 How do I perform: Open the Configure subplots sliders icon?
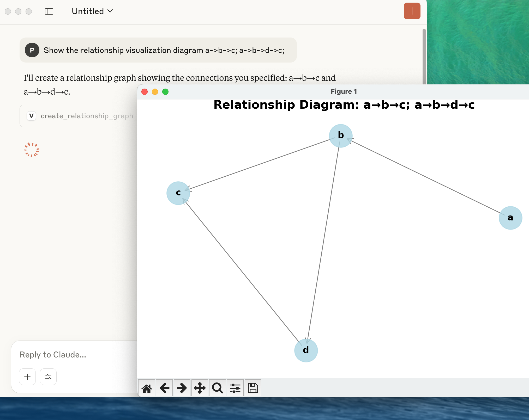click(235, 388)
